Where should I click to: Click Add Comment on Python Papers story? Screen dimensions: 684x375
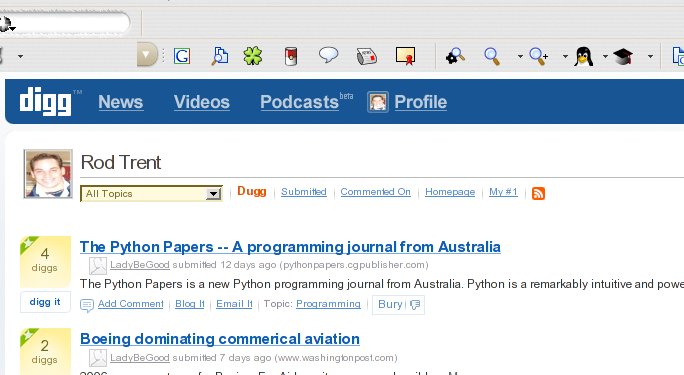click(x=130, y=304)
